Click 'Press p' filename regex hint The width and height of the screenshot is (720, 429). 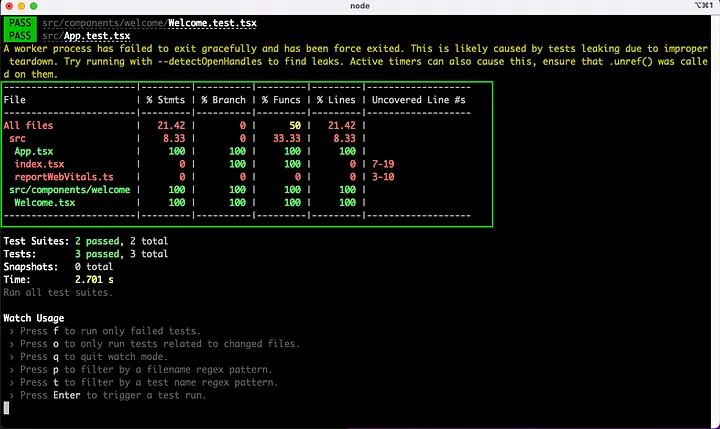coord(146,370)
